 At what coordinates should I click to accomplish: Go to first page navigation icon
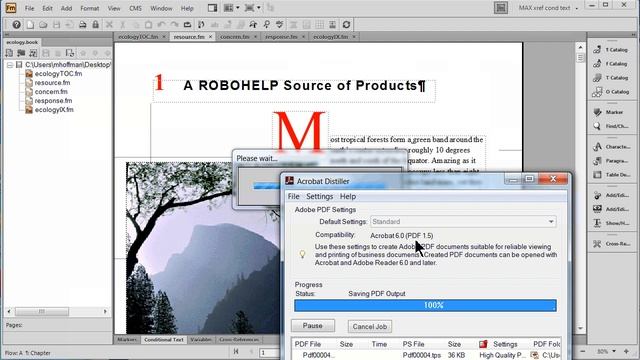click(x=236, y=352)
